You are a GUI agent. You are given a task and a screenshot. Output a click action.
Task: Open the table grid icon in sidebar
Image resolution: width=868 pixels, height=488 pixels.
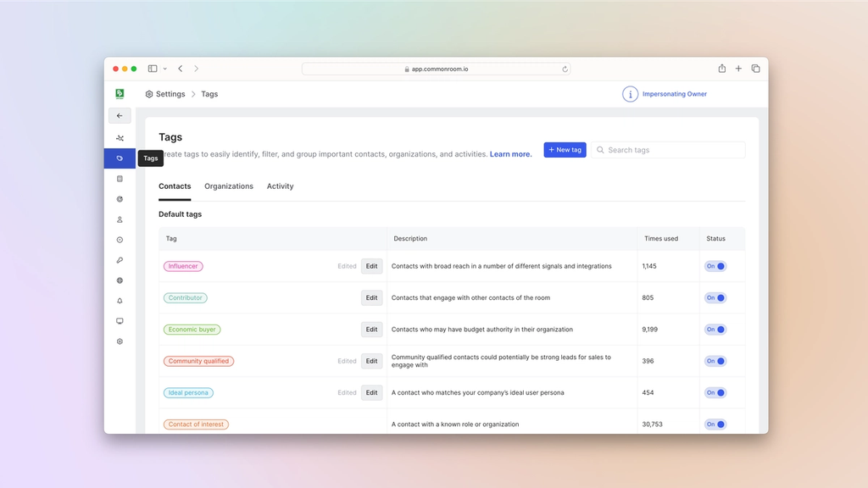tap(120, 179)
